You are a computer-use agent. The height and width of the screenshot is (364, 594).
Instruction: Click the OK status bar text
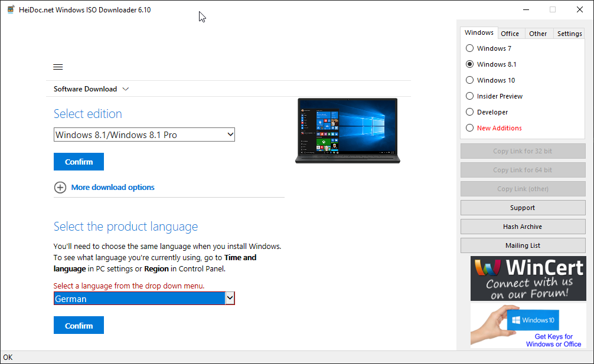pos(8,357)
